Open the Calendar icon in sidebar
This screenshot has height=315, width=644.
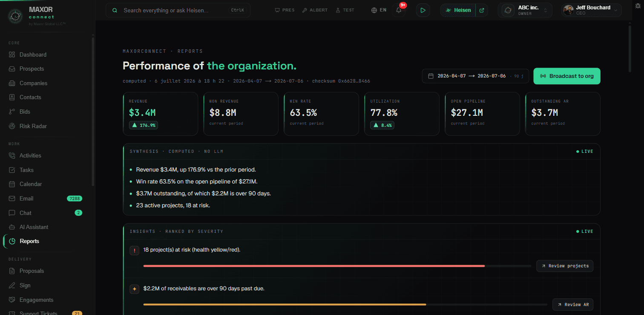tap(12, 184)
